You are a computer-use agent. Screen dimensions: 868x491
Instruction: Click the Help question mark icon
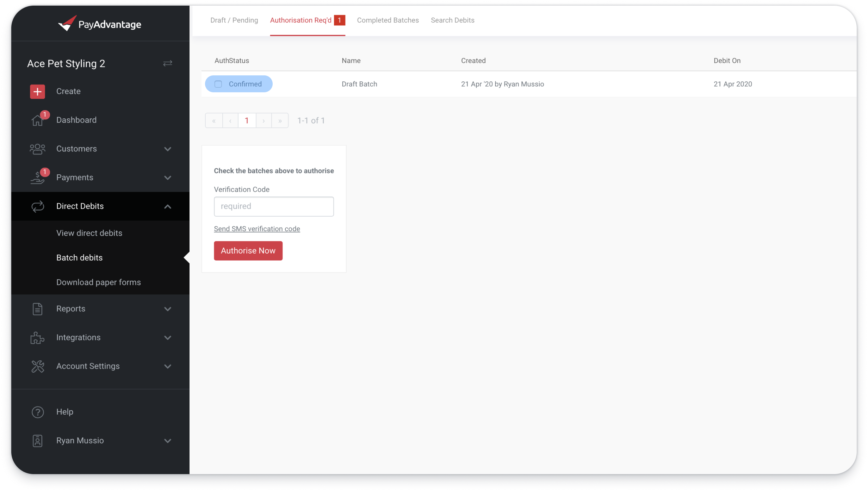[x=37, y=412]
